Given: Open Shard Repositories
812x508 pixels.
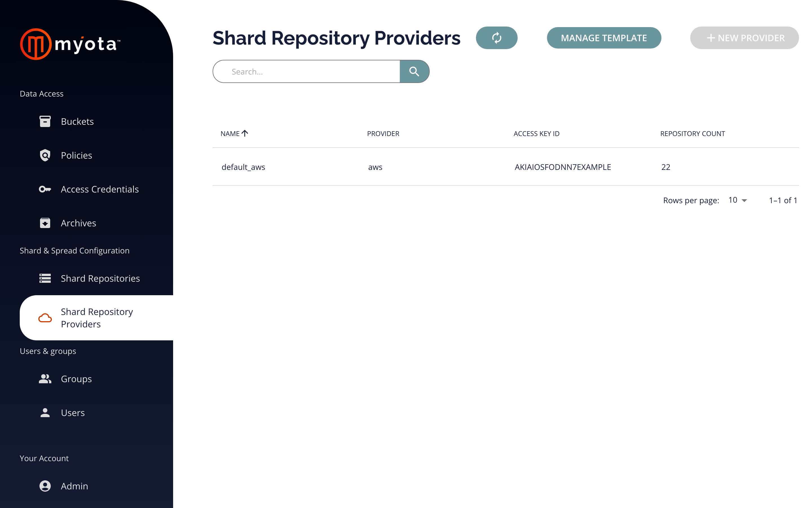Looking at the screenshot, I should [x=100, y=278].
